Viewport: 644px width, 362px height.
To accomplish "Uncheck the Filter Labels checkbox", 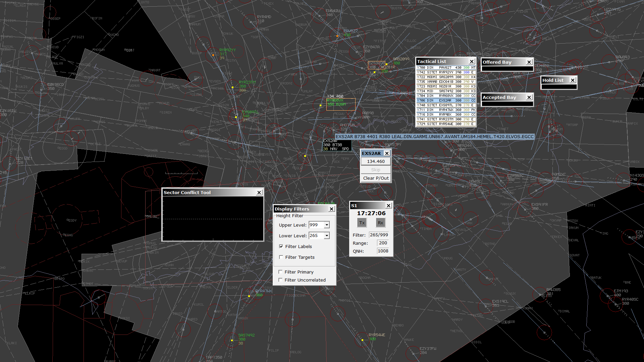I will [x=281, y=246].
